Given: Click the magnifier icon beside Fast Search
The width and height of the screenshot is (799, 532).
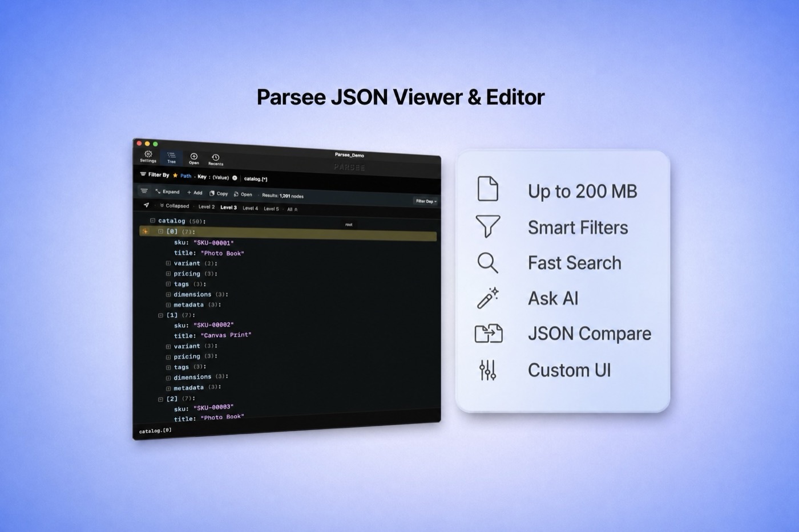Looking at the screenshot, I should [488, 263].
